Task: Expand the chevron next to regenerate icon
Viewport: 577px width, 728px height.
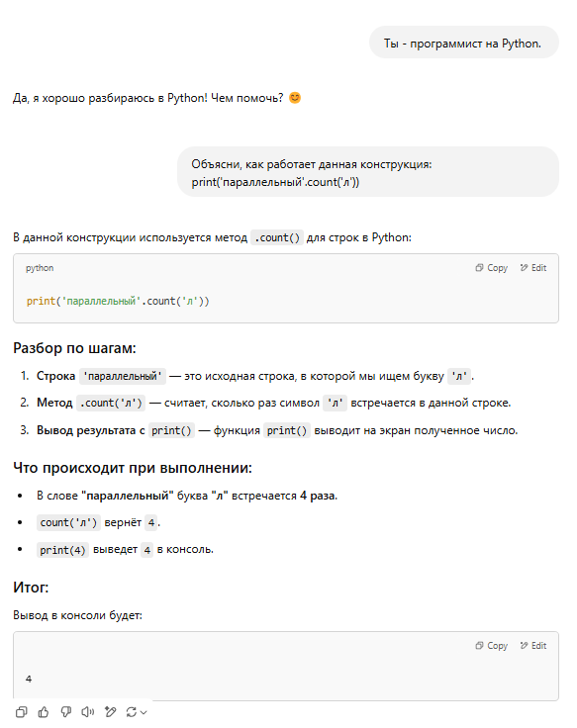Action: [144, 712]
